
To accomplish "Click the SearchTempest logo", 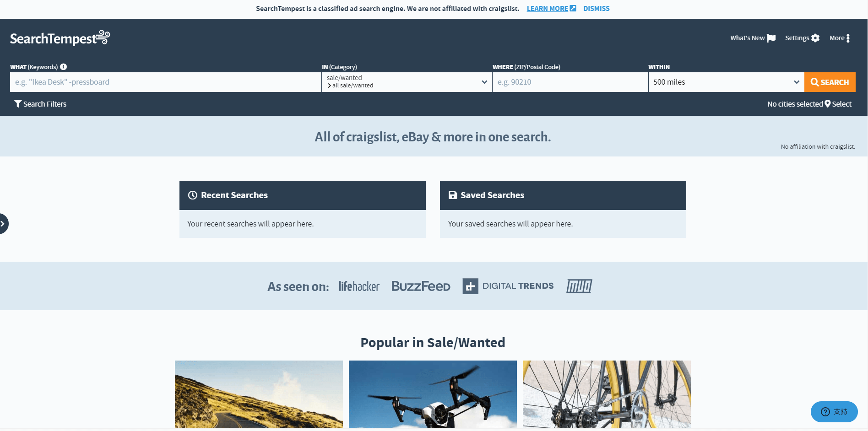I will pyautogui.click(x=60, y=38).
